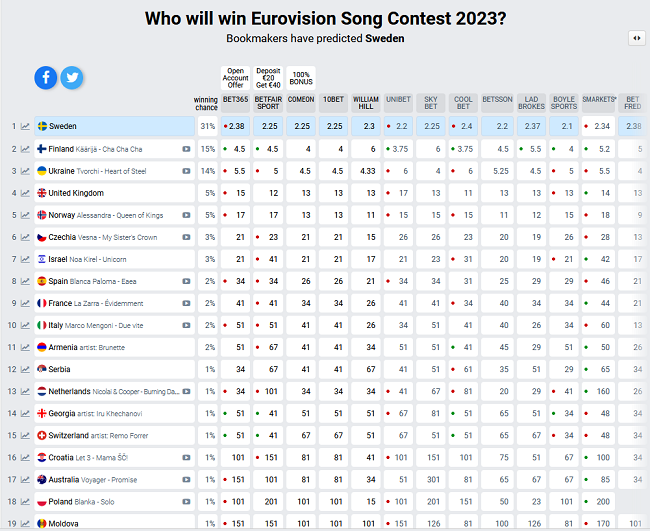Image resolution: width=650 pixels, height=531 pixels.
Task: Share the odds page on Twitter
Action: point(71,77)
